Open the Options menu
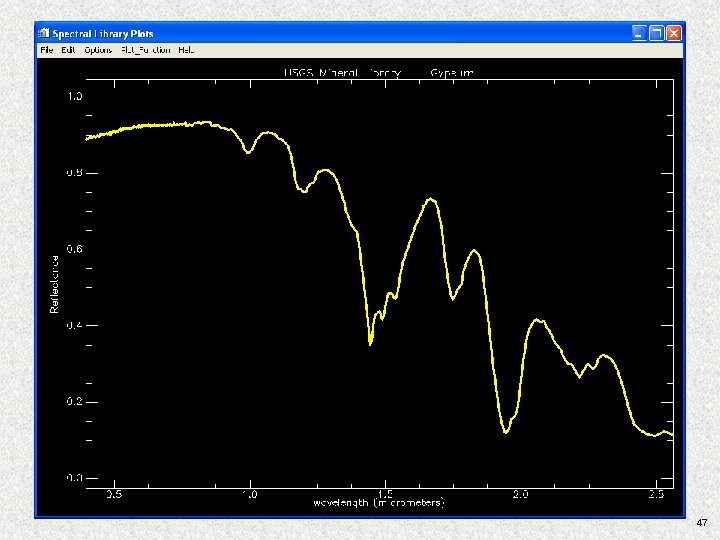Image resolution: width=720 pixels, height=540 pixels. (98, 50)
